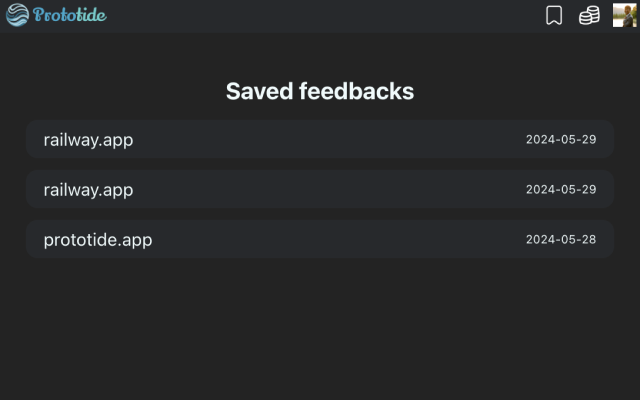The image size is (640, 400).
Task: Click the Prototide wordmark text
Action: (69, 15)
